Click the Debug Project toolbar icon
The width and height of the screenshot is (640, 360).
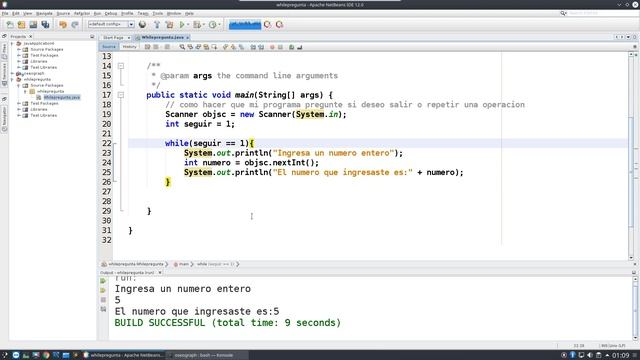[x=197, y=25]
